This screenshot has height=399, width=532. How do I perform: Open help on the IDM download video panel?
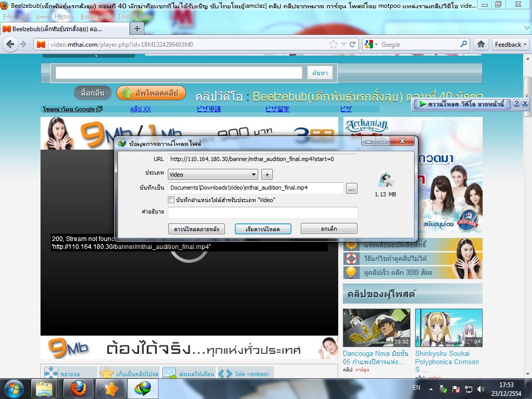[516, 103]
